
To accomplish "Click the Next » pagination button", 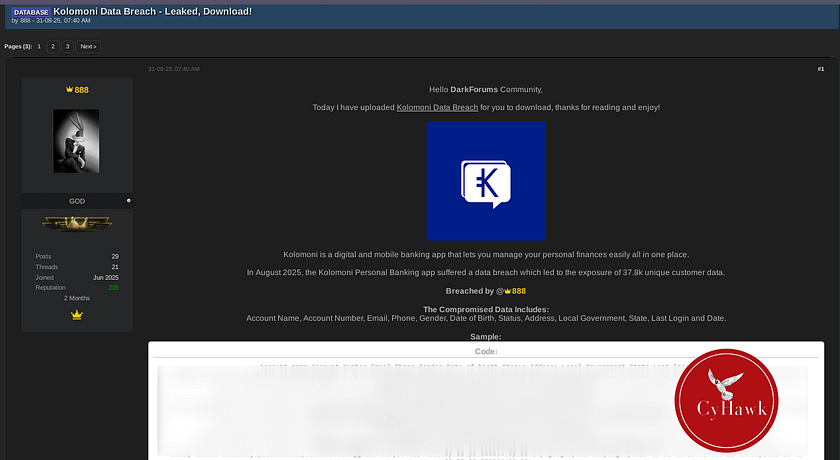I will 88,47.
